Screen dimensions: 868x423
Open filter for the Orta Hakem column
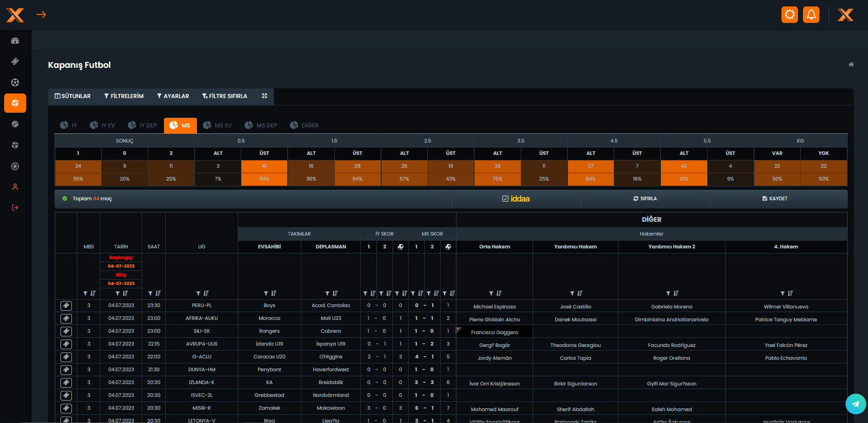tap(491, 293)
